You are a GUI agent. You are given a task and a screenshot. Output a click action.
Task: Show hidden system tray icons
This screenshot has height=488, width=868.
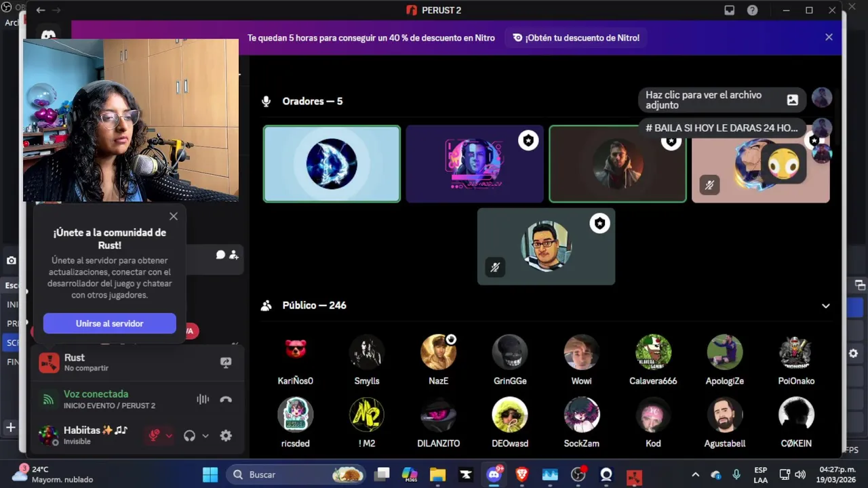pos(695,474)
